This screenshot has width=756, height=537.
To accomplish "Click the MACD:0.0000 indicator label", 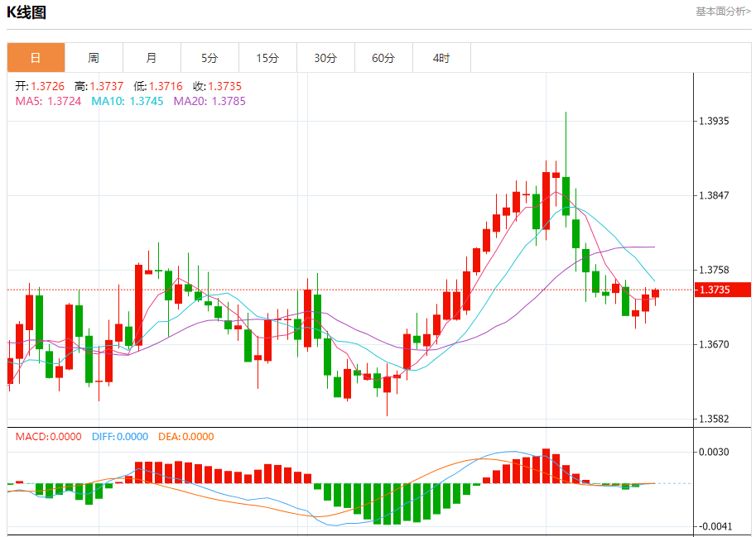I will click(x=48, y=437).
